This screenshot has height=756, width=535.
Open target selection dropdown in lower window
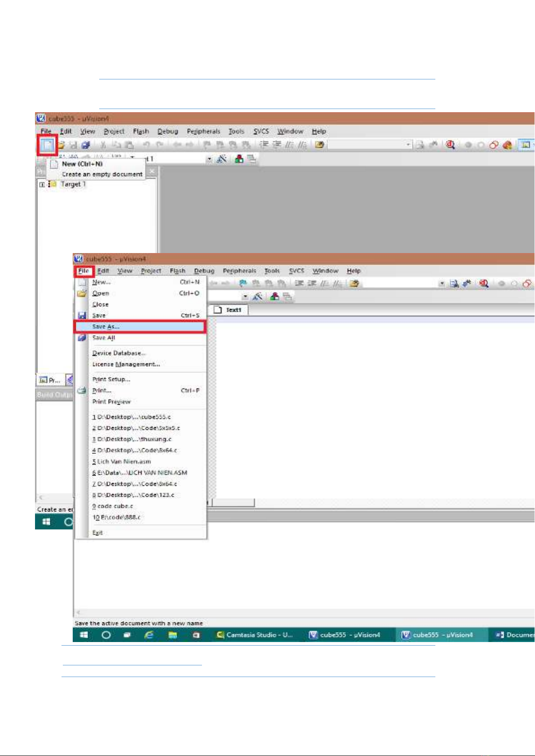pyautogui.click(x=245, y=297)
